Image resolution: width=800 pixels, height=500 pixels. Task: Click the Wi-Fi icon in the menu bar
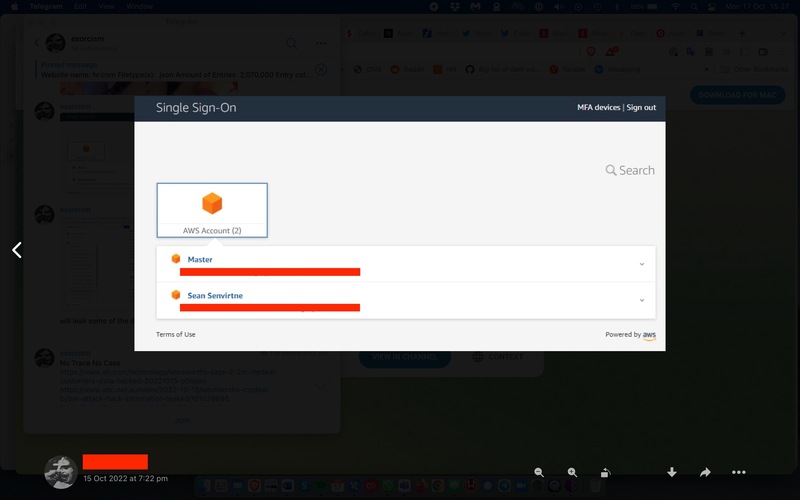[x=676, y=6]
